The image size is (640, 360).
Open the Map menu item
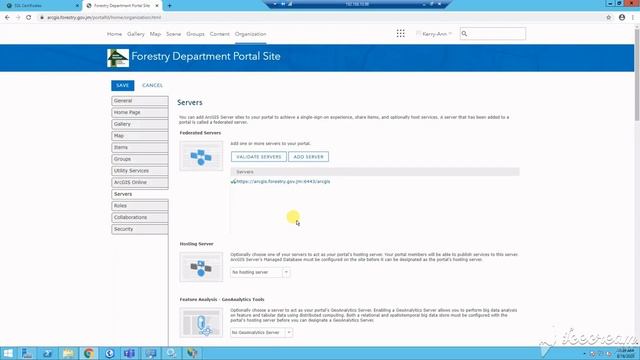click(155, 34)
